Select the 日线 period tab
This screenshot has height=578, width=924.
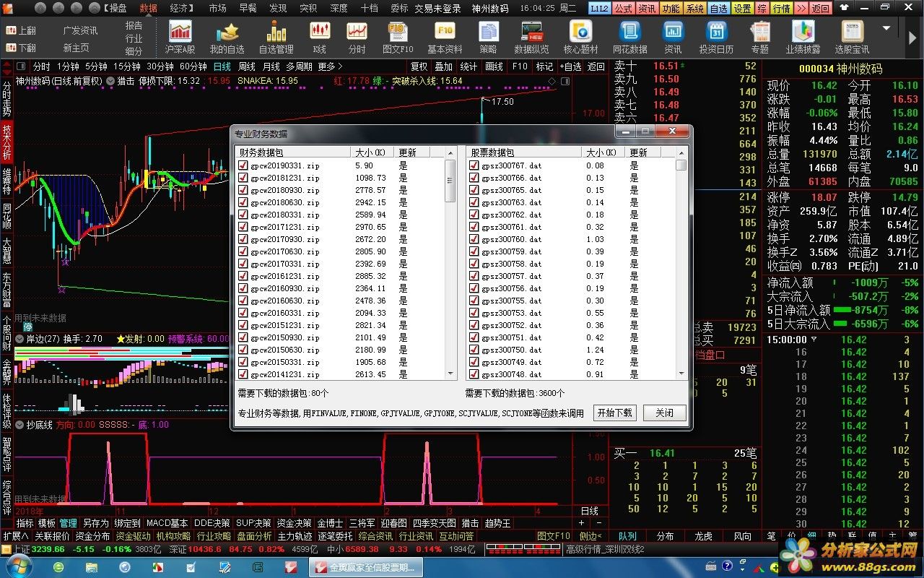tap(221, 66)
